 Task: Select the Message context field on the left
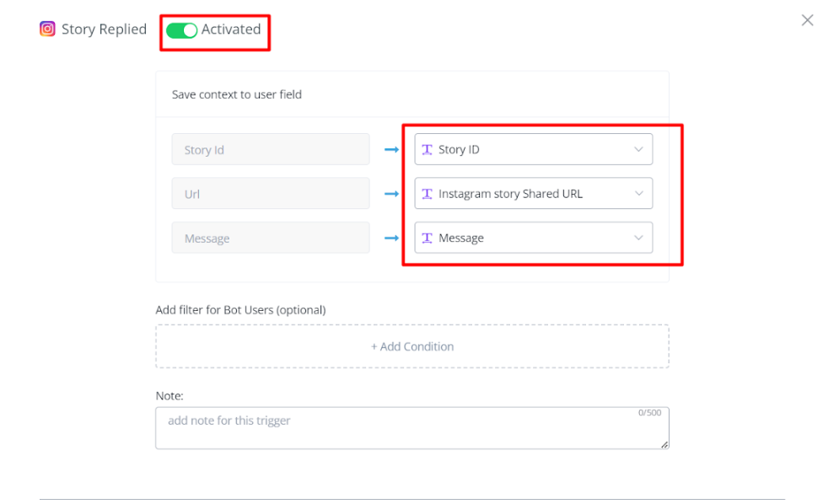tap(271, 239)
